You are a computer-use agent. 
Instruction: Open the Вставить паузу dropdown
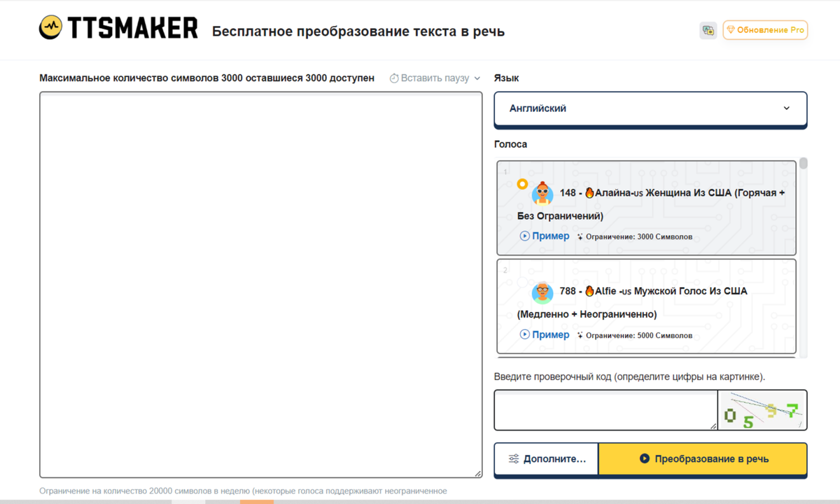coord(435,78)
